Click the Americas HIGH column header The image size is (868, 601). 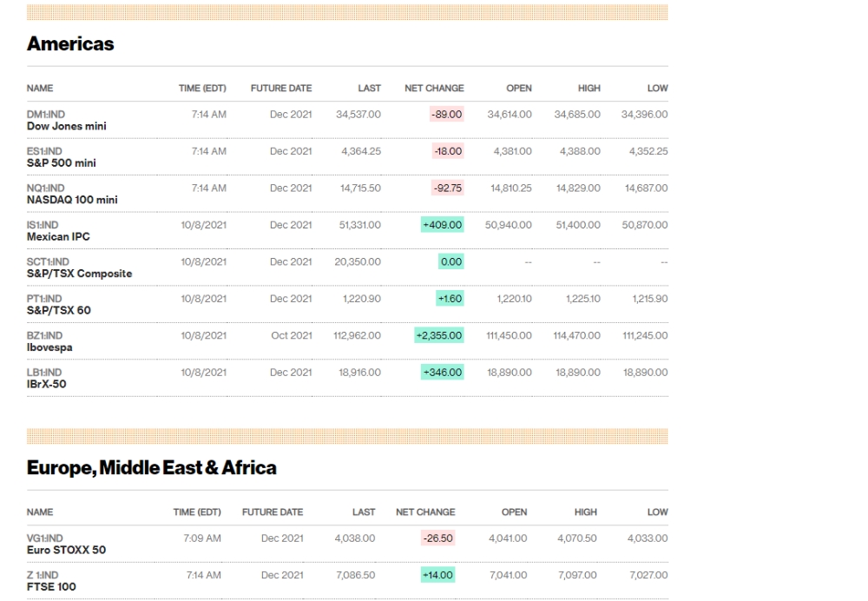(589, 88)
